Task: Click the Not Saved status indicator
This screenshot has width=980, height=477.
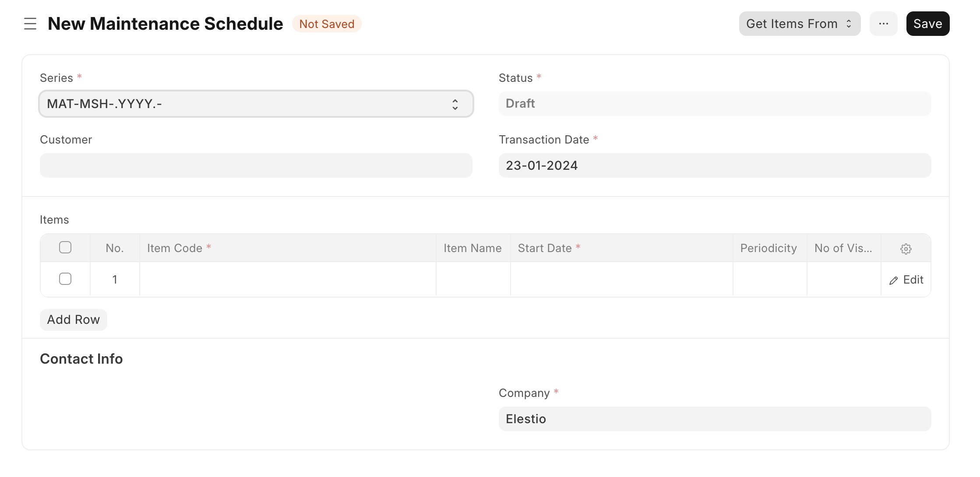Action: point(326,24)
